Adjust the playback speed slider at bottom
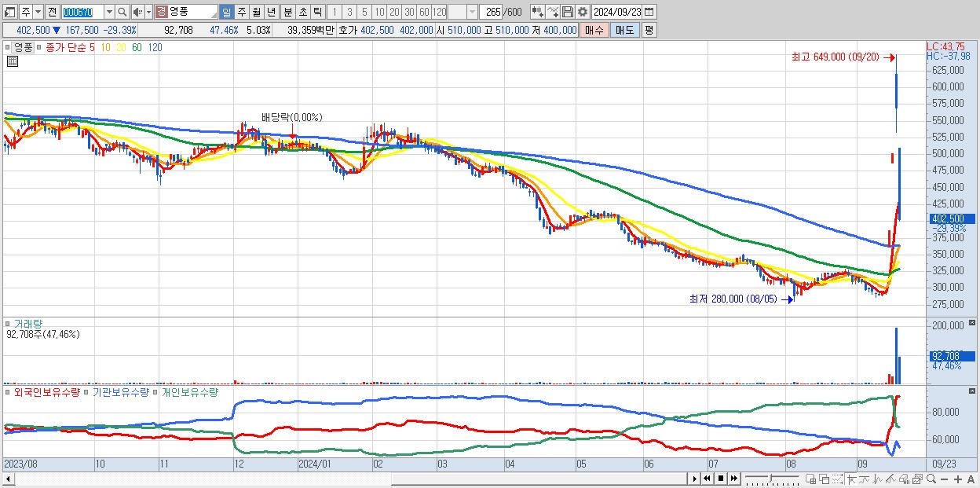 (771, 478)
